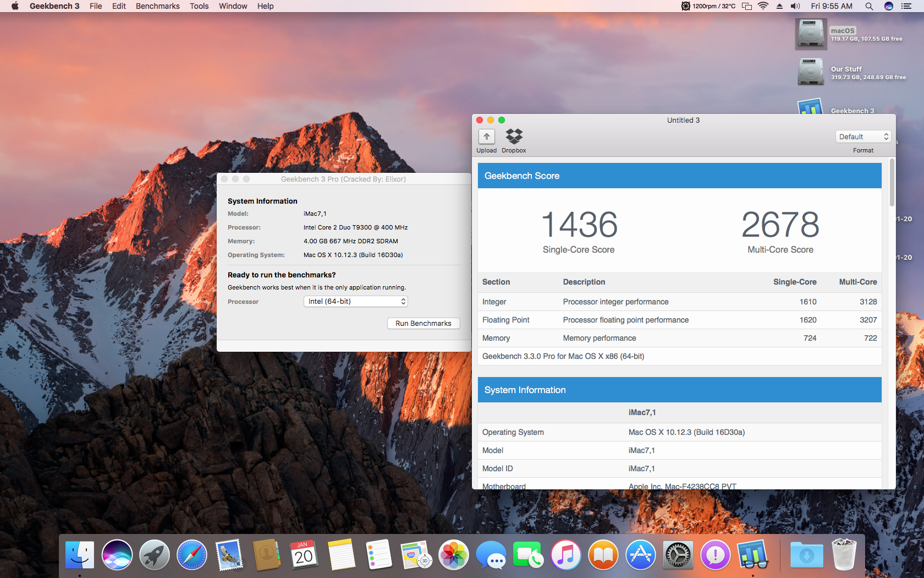
Task: Open the Geekbench 3 app menu
Action: tap(54, 6)
